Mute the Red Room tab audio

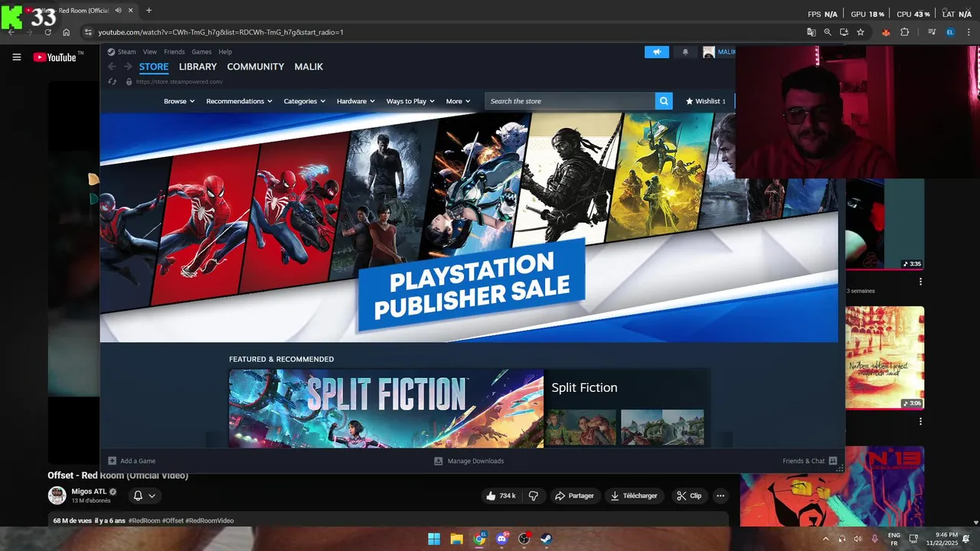[118, 11]
